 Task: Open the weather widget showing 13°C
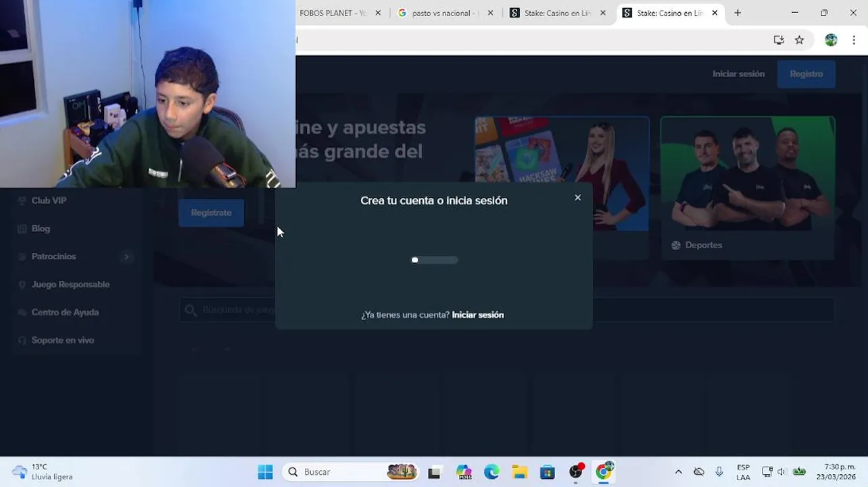[x=42, y=471]
